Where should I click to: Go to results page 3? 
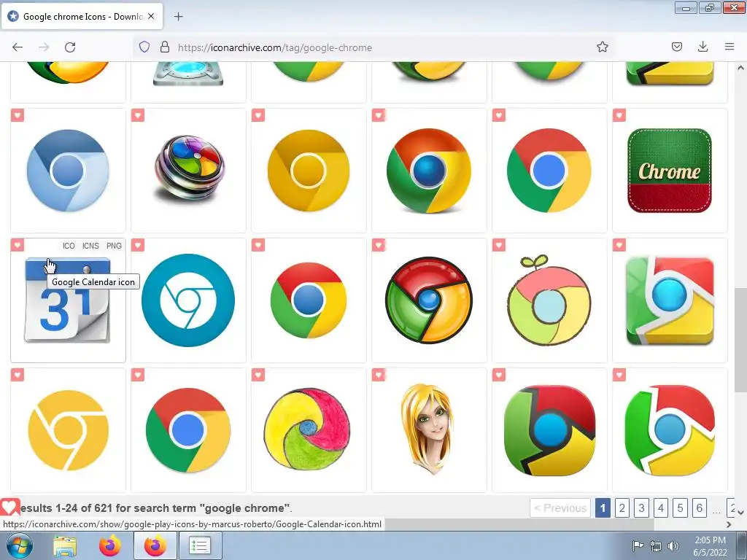[641, 508]
